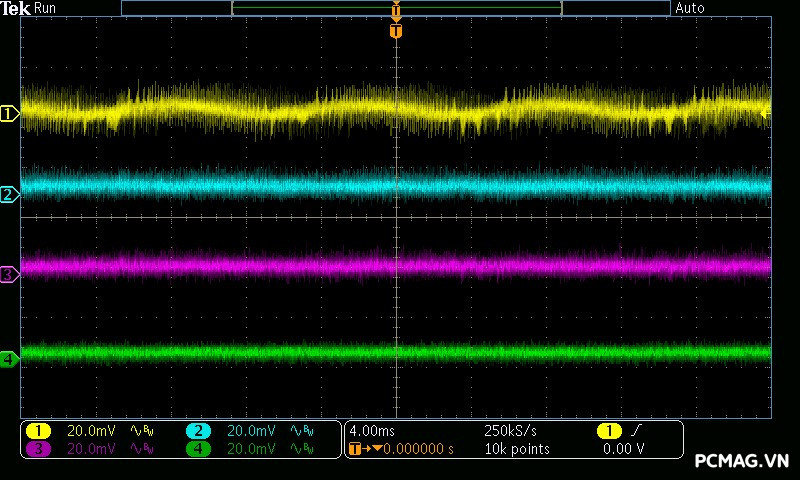800x480 pixels.
Task: Click channel 4 bandwidth limit icon
Action: [300, 449]
